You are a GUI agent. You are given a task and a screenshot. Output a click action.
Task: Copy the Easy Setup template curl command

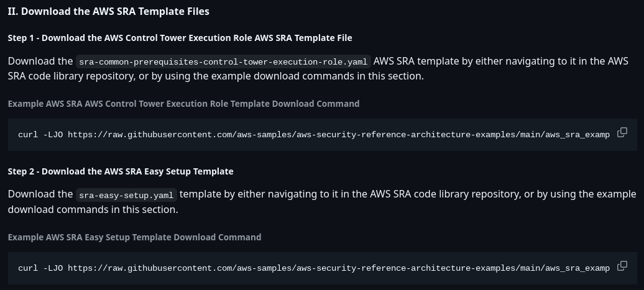(x=622, y=266)
